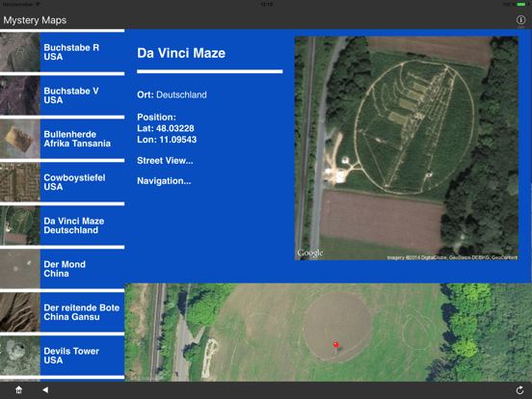Viewport: 532px width, 399px height.
Task: Select Der reitende Bote China Gansu
Action: 62,312
